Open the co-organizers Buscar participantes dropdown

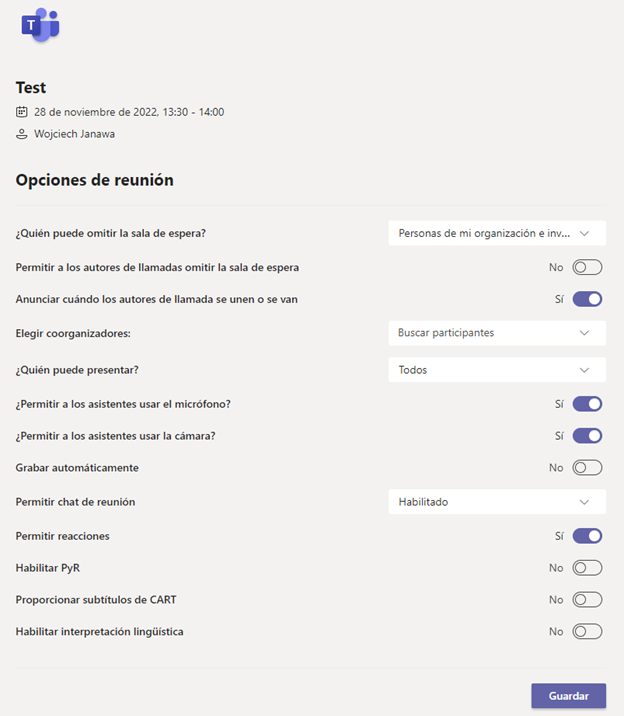coord(496,333)
